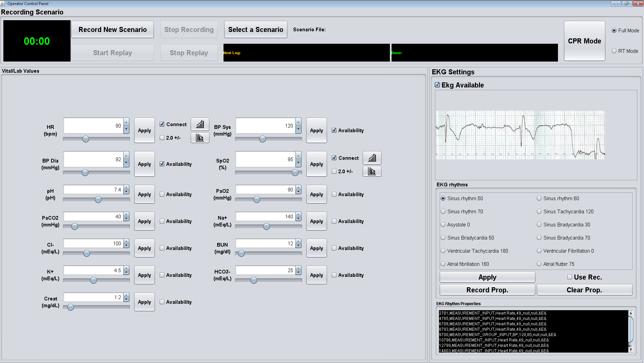The image size is (644, 363).
Task: Click the SpO2 slider thumb
Action: [295, 173]
